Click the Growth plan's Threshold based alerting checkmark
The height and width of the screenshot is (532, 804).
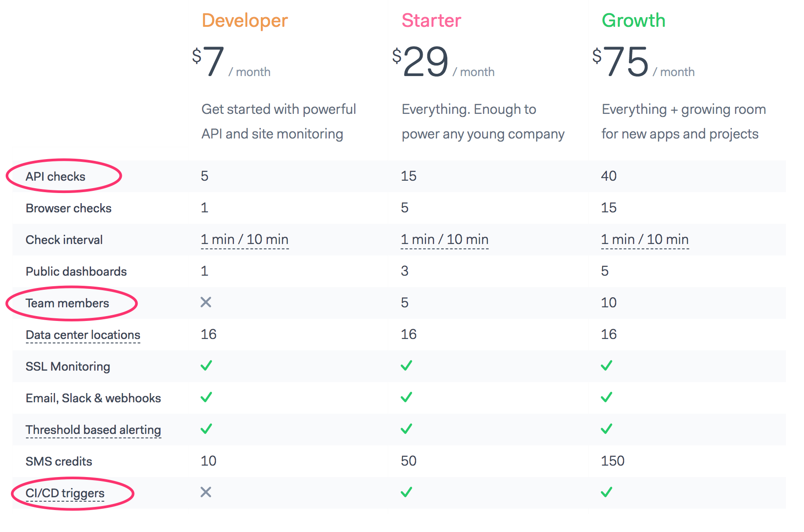(x=607, y=429)
